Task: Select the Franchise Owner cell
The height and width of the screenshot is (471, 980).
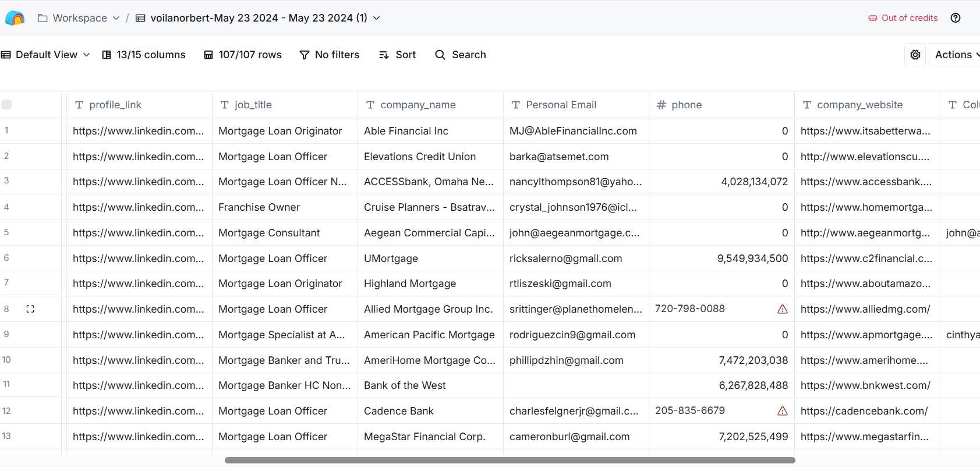Action: [x=285, y=207]
